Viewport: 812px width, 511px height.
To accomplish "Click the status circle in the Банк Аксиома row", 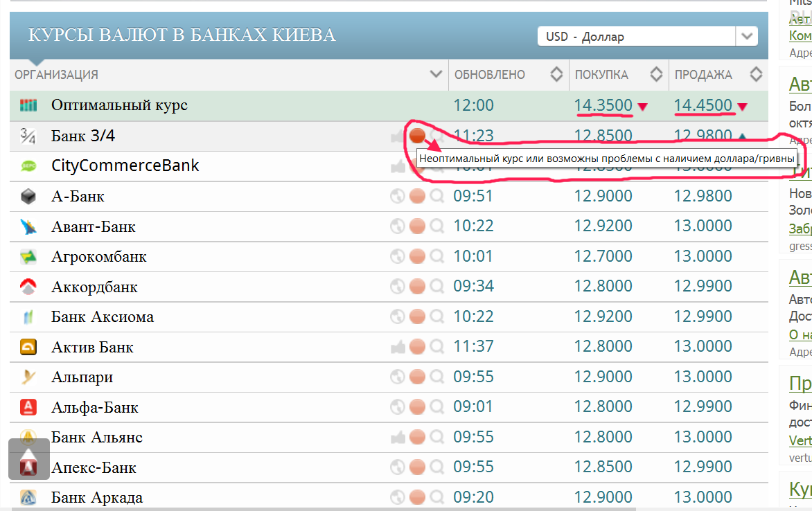I will [417, 317].
